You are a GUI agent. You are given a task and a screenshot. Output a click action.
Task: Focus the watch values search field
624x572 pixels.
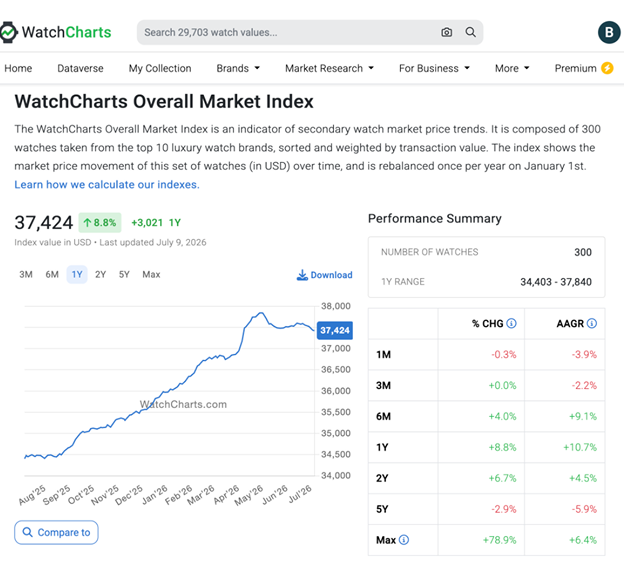310,32
